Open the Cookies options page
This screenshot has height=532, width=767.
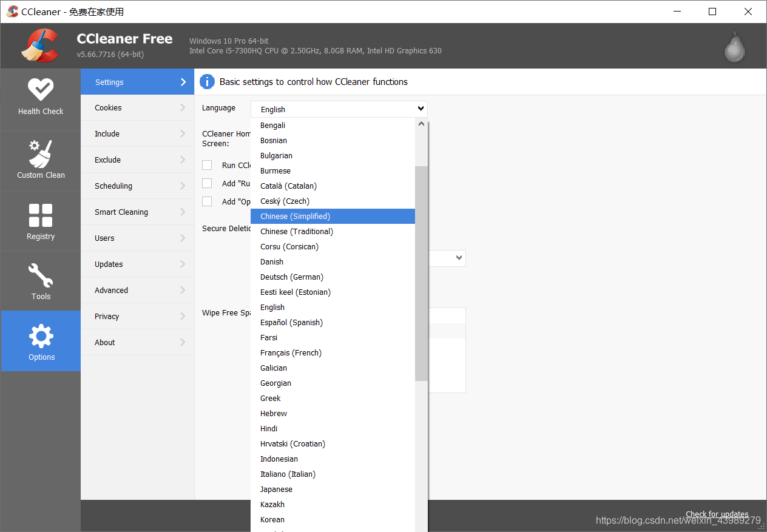[137, 108]
